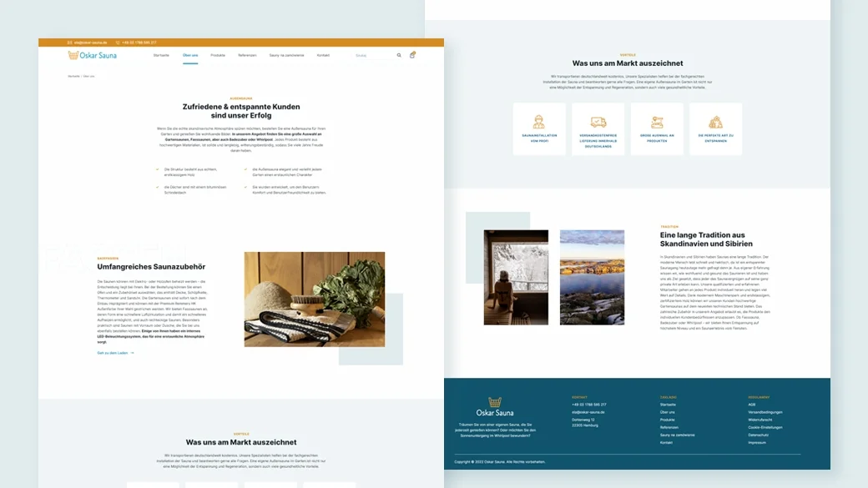Open Produkte in the header navigation

pyautogui.click(x=218, y=55)
